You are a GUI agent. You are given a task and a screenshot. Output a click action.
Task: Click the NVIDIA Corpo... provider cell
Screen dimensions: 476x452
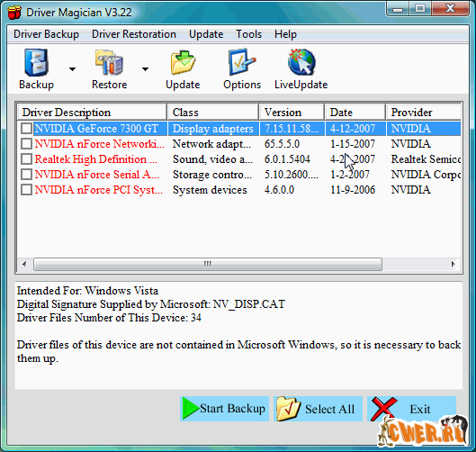(x=426, y=175)
